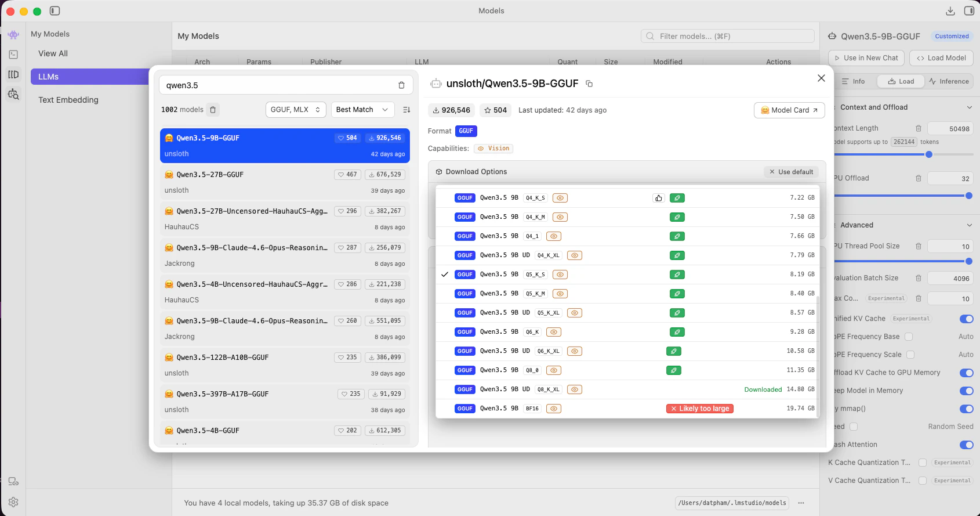Check the RoPE Frequency Base checkbox
The height and width of the screenshot is (516, 980).
click(909, 337)
